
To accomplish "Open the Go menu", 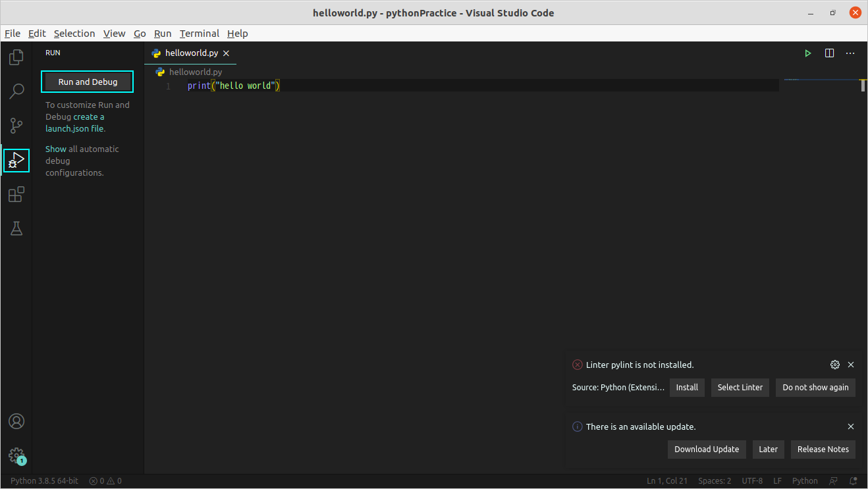I will (140, 34).
